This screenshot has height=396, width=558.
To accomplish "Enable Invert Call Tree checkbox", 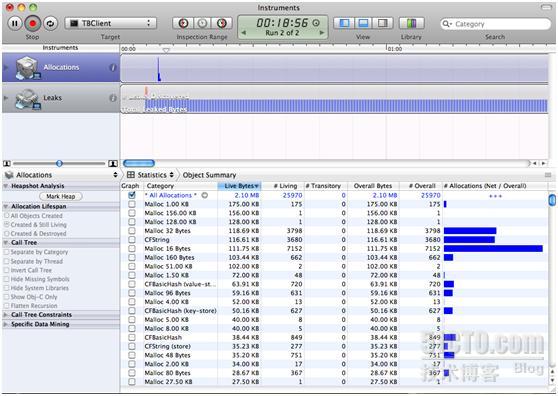I will coord(6,270).
